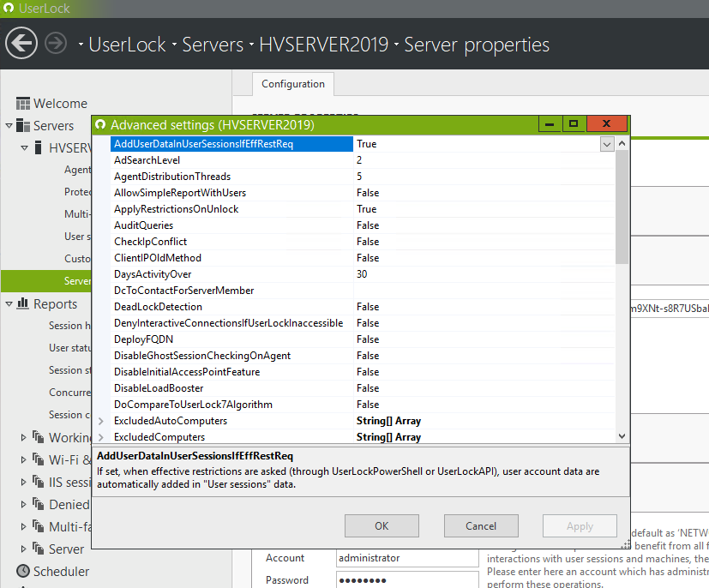Select the AuditQueries property
Image resolution: width=709 pixels, height=588 pixels.
click(x=362, y=225)
